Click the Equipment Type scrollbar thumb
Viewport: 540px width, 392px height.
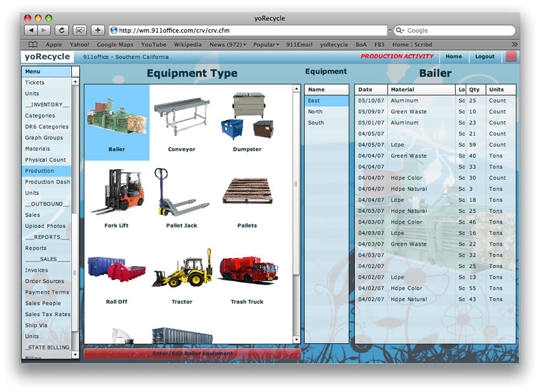point(297,184)
